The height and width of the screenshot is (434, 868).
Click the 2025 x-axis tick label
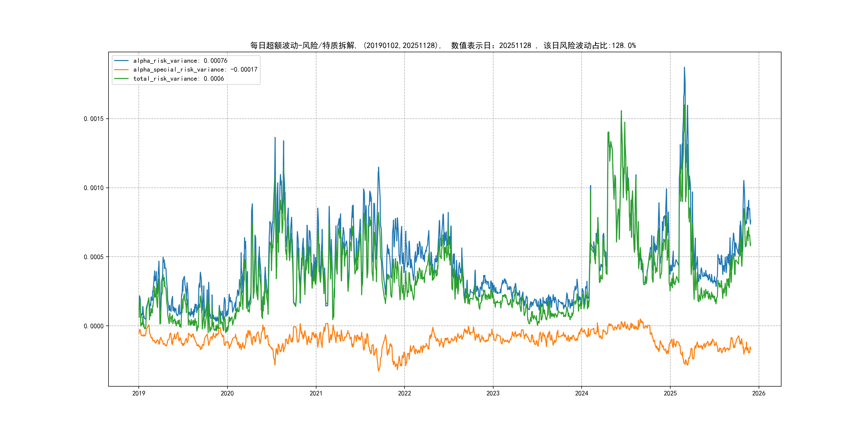coord(670,393)
